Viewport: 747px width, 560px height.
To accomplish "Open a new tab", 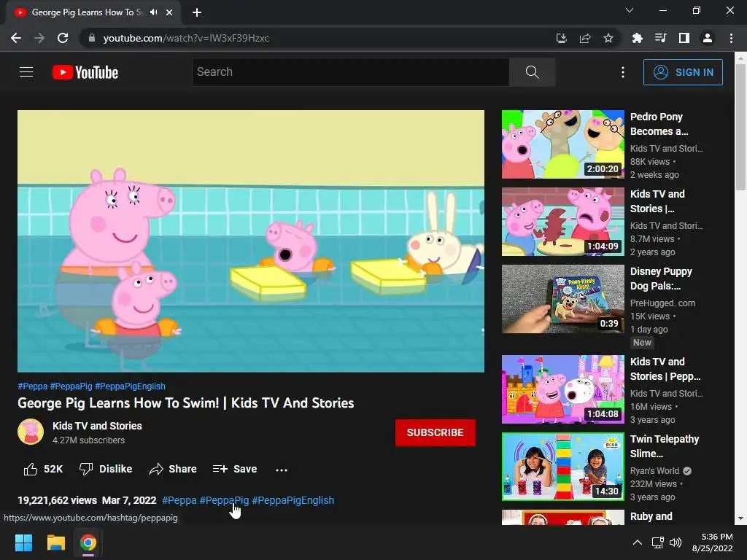I will 197,12.
